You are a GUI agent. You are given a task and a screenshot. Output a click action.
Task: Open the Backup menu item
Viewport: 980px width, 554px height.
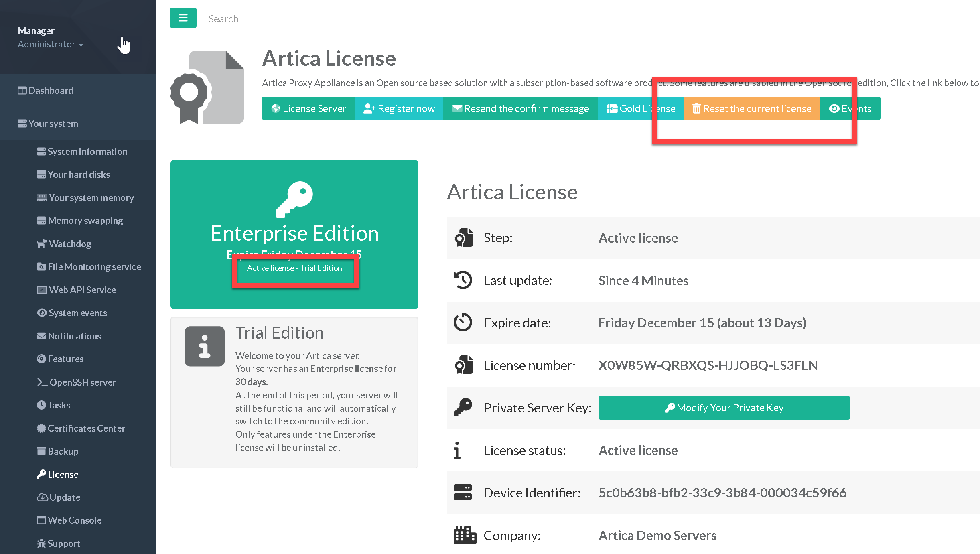63,451
